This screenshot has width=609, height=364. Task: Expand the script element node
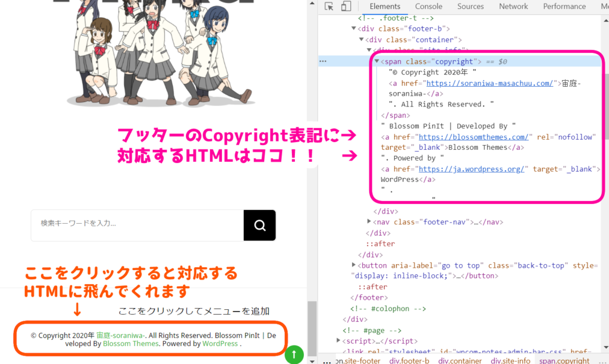[339, 341]
